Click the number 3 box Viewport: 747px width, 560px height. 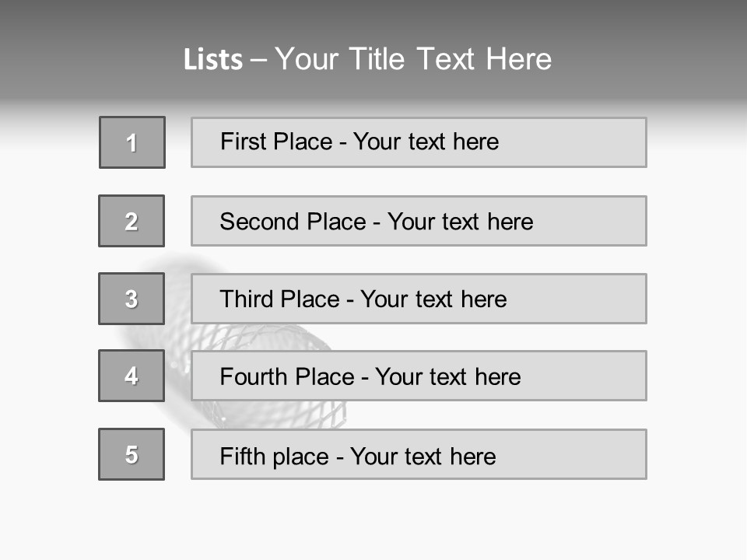click(132, 299)
